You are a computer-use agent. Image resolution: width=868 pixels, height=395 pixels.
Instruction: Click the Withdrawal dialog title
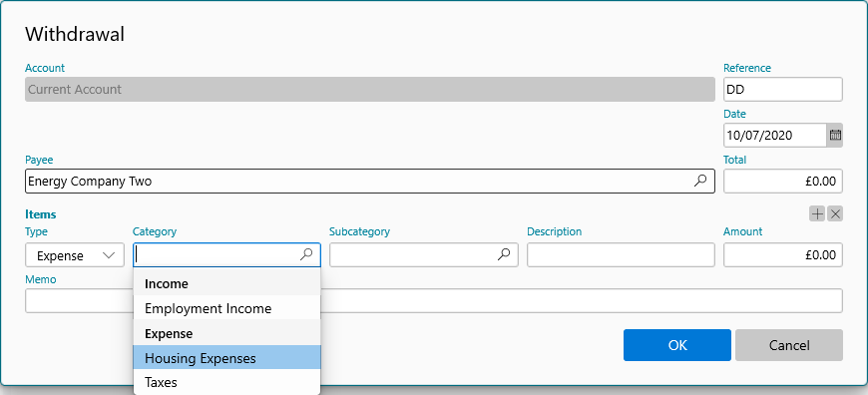pos(75,34)
